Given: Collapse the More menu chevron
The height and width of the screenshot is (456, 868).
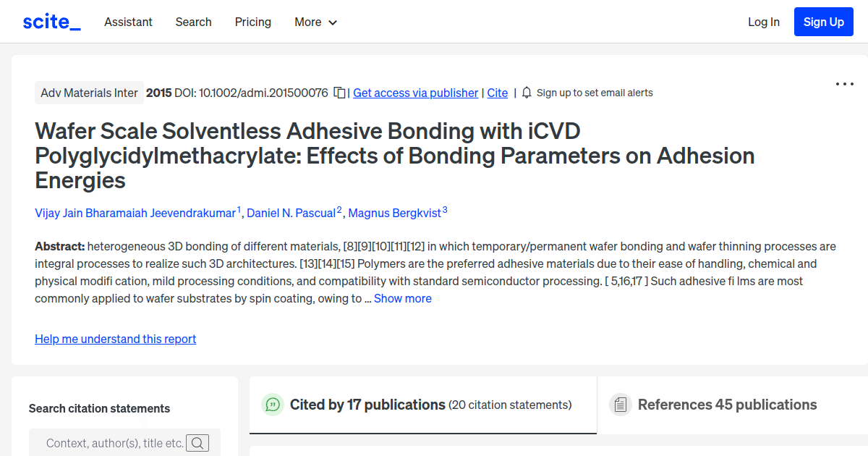Looking at the screenshot, I should tap(333, 22).
